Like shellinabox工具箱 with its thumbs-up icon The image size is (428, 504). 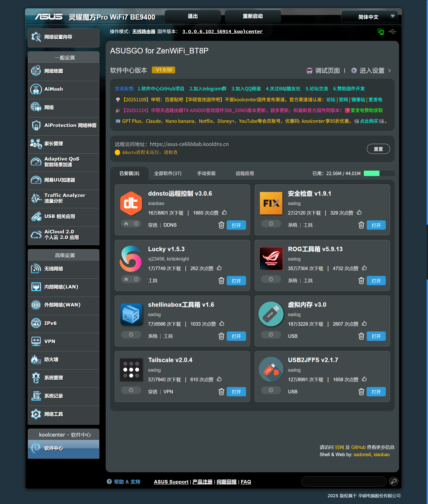click(222, 324)
